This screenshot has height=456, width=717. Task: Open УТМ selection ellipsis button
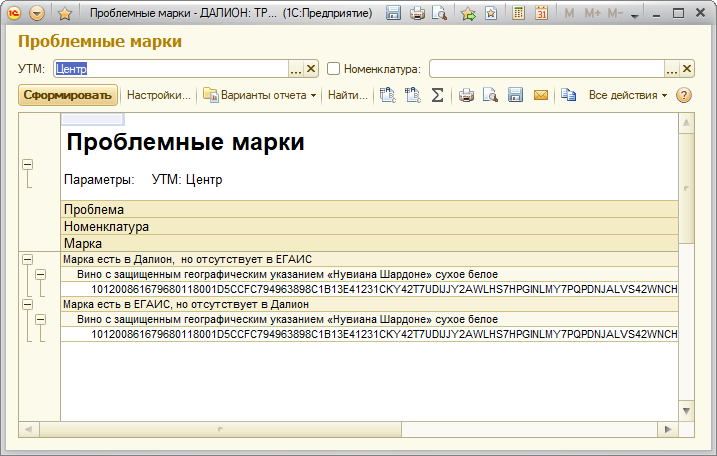[296, 69]
